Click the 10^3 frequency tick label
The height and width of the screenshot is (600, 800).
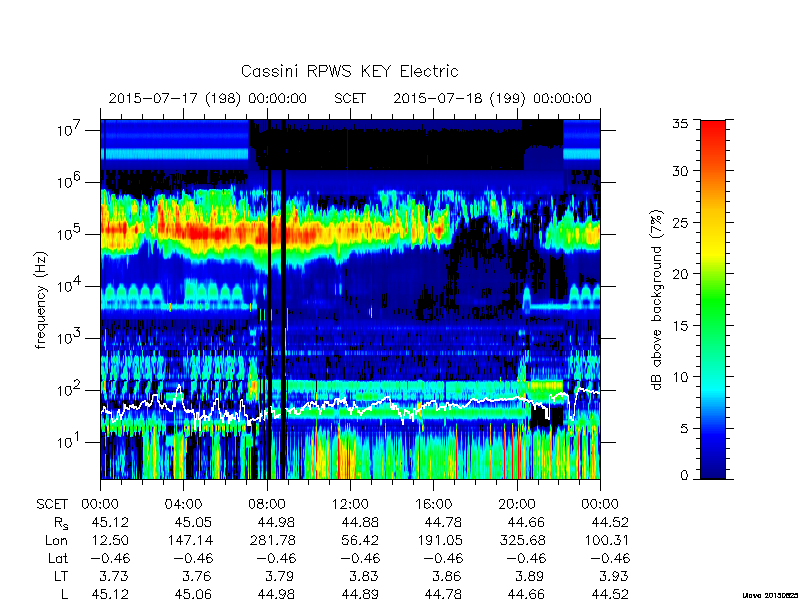pos(70,338)
